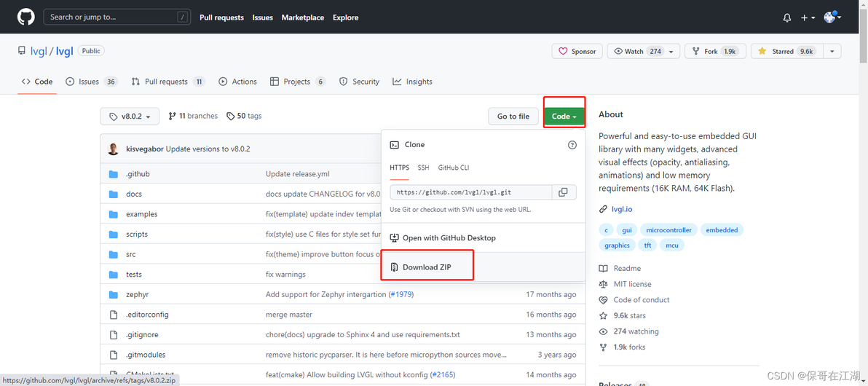Copy the clone URL to clipboard

[x=563, y=192]
